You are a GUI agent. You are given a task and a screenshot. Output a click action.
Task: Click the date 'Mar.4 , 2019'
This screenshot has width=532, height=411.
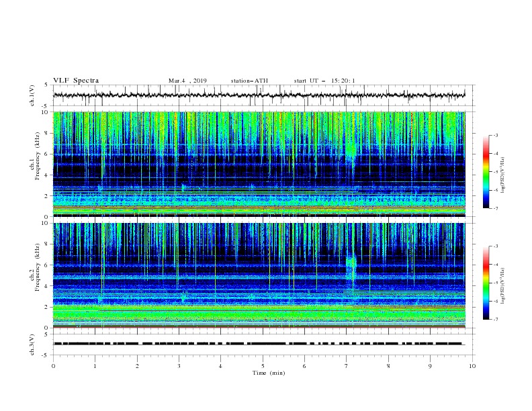(187, 81)
